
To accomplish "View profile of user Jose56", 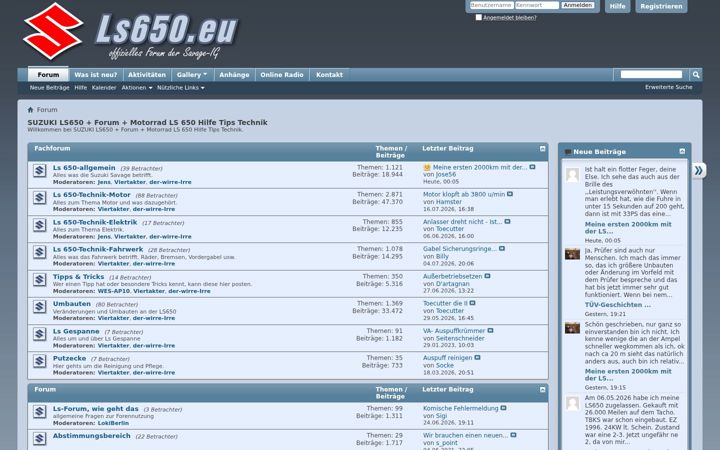I will (446, 174).
